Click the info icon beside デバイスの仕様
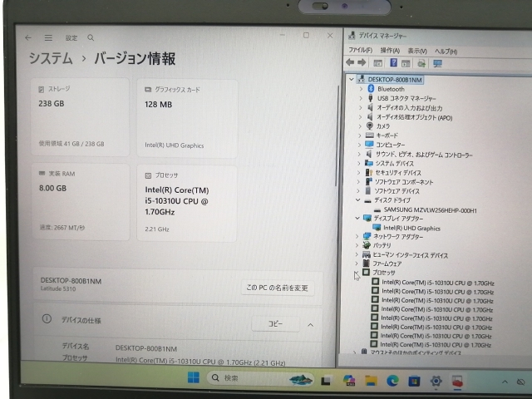This screenshot has width=532, height=399. click(47, 319)
